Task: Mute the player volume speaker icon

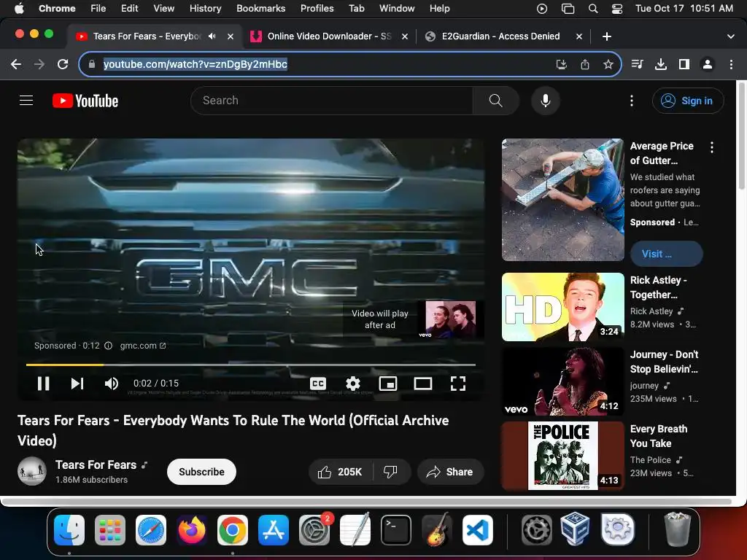Action: pyautogui.click(x=112, y=384)
